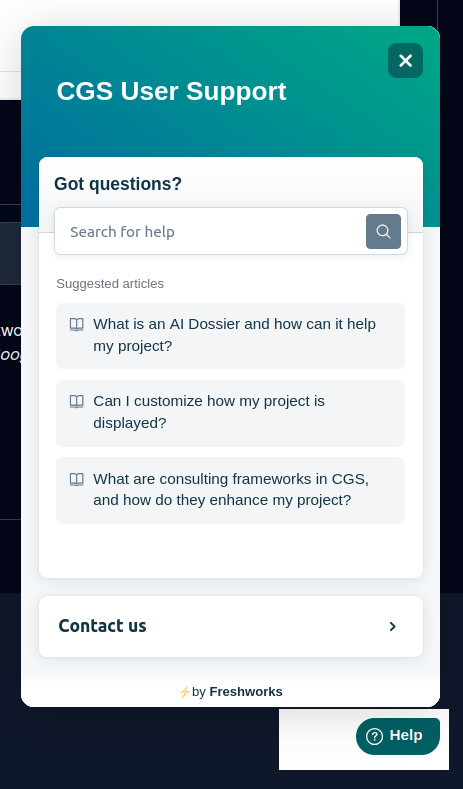This screenshot has height=789, width=463.
Task: Click the Got questions? heading
Action: [118, 184]
